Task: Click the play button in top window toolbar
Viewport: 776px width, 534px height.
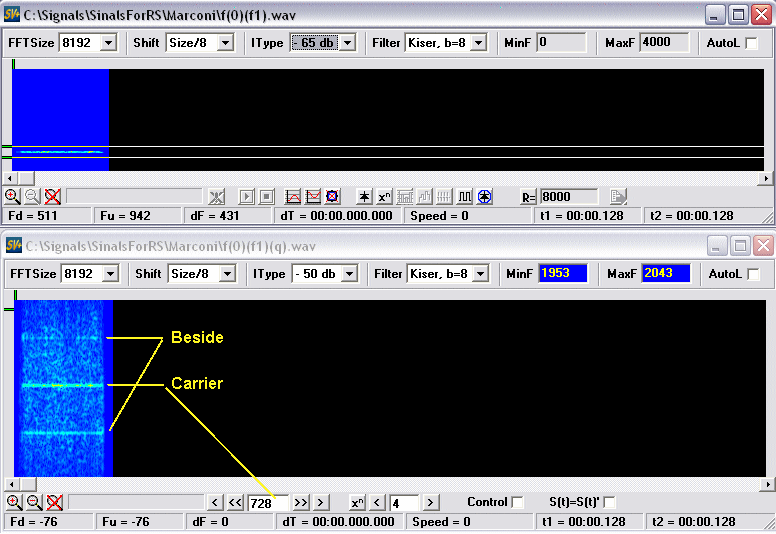Action: (x=248, y=196)
